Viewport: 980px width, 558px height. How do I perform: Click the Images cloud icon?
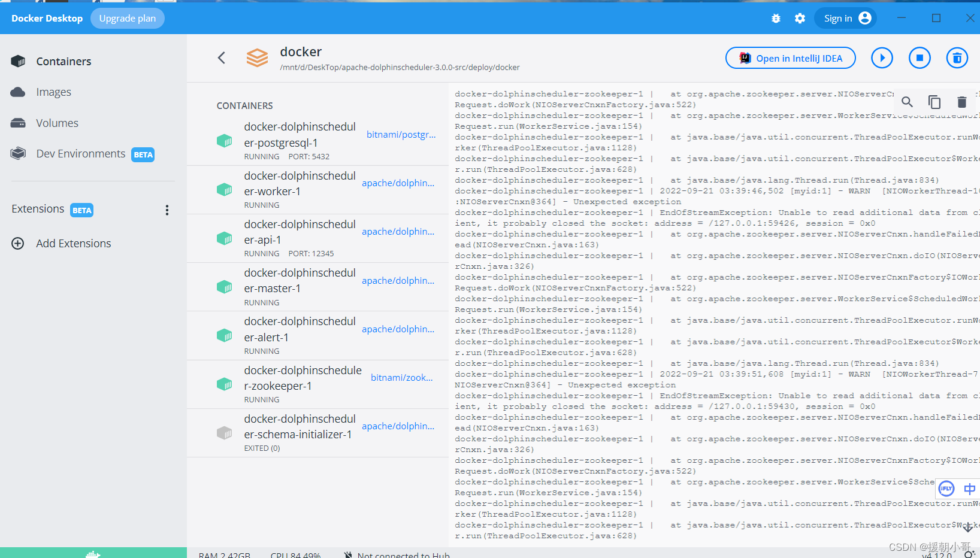[x=19, y=92]
